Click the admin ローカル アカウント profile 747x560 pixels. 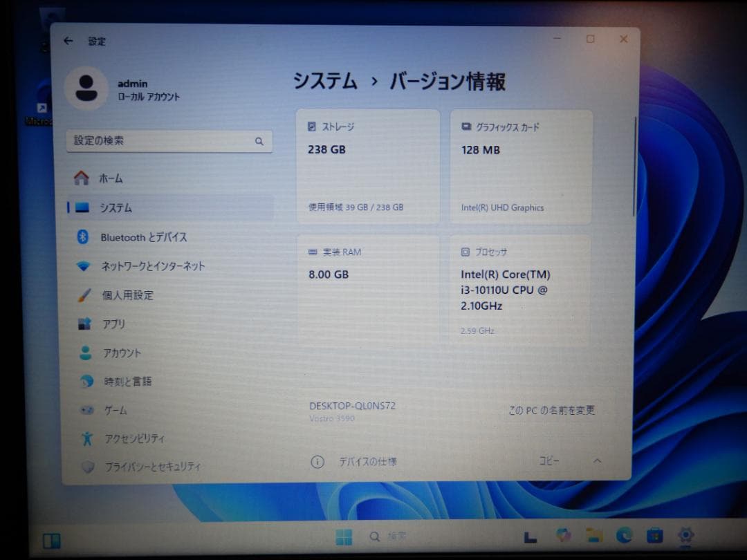pos(124,89)
